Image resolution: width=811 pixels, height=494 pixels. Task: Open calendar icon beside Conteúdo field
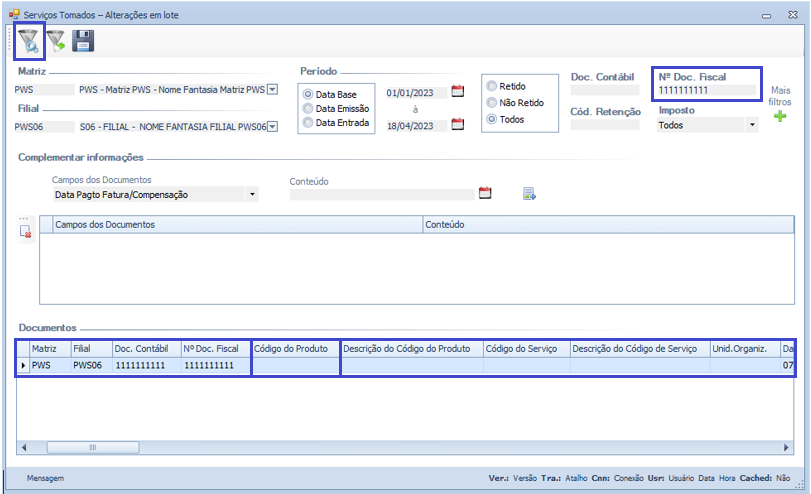(x=485, y=193)
